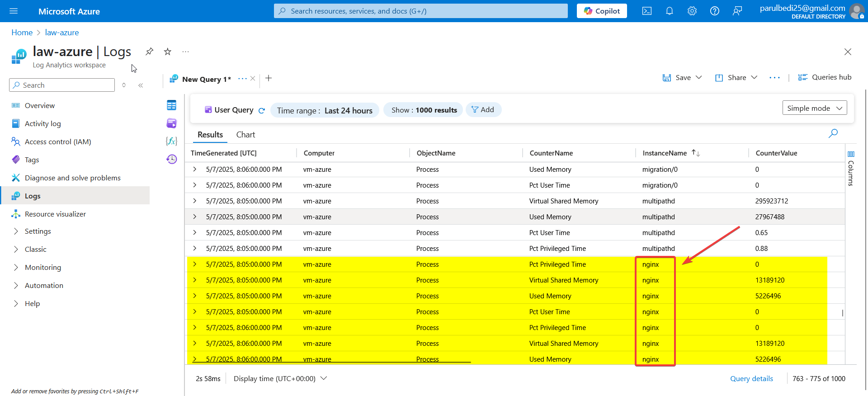Click the global search resources box

[420, 11]
